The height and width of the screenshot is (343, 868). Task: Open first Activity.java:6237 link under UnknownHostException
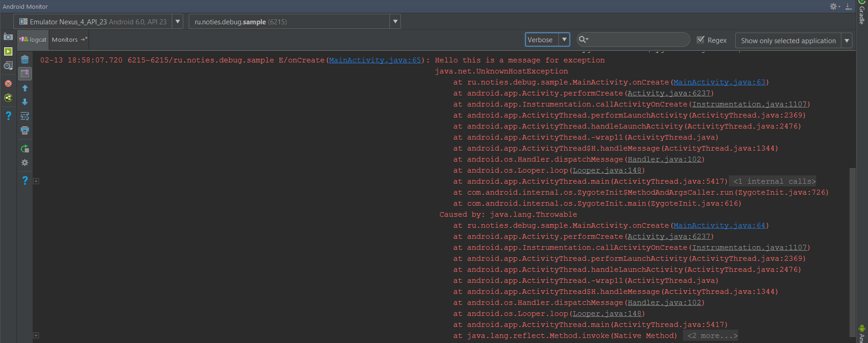[669, 93]
